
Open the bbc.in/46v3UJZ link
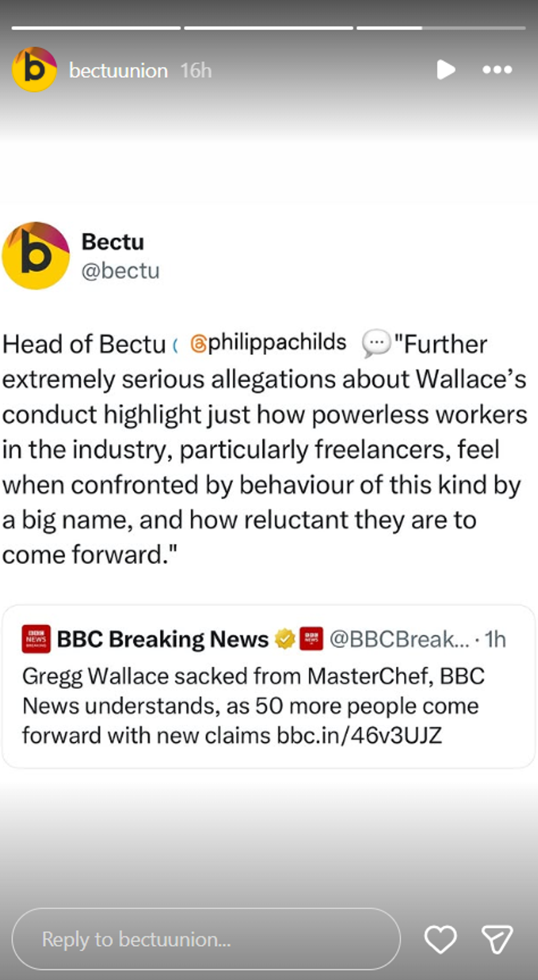point(359,736)
